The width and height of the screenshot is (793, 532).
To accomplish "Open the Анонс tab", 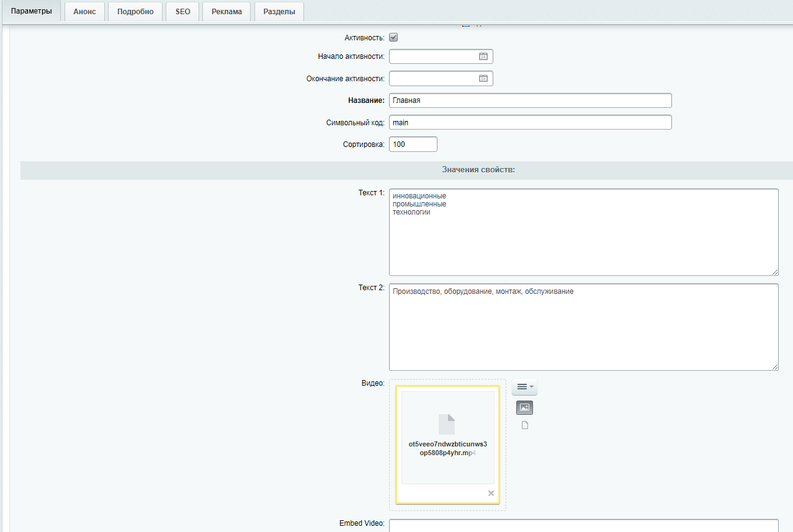I will click(84, 12).
